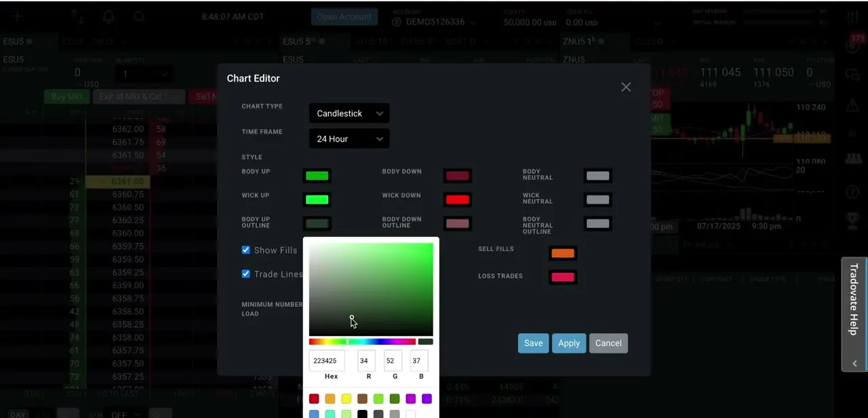
Task: Open the order arrows icon in top bar
Action: (x=77, y=17)
